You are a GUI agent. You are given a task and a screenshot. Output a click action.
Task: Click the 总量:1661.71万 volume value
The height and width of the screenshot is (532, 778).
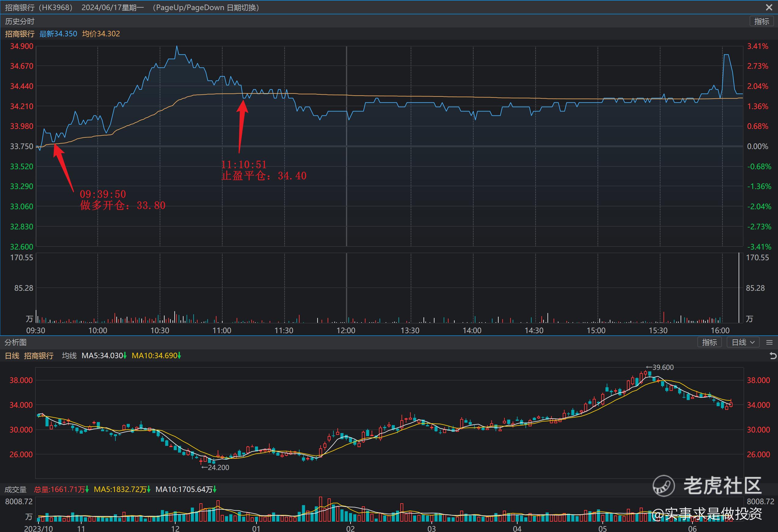click(61, 490)
